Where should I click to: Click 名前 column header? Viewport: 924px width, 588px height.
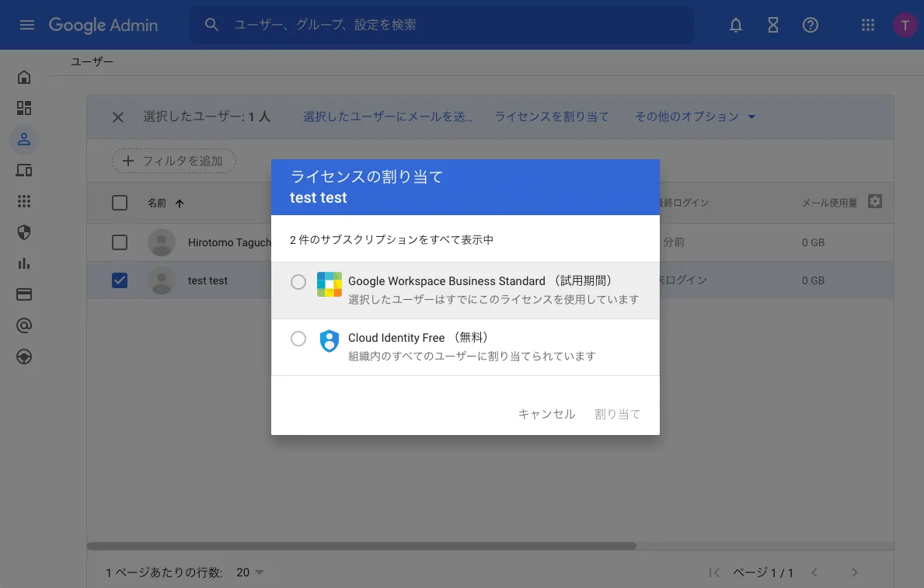coord(157,203)
